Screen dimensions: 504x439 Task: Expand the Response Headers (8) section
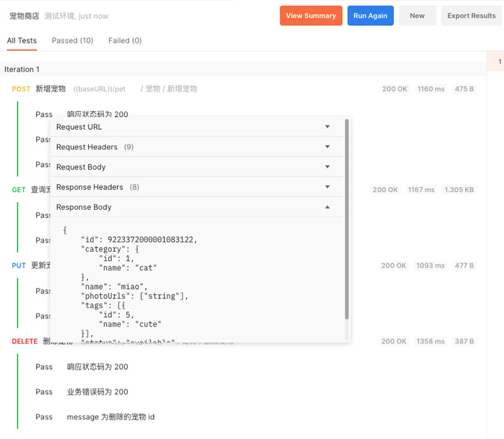pyautogui.click(x=193, y=187)
